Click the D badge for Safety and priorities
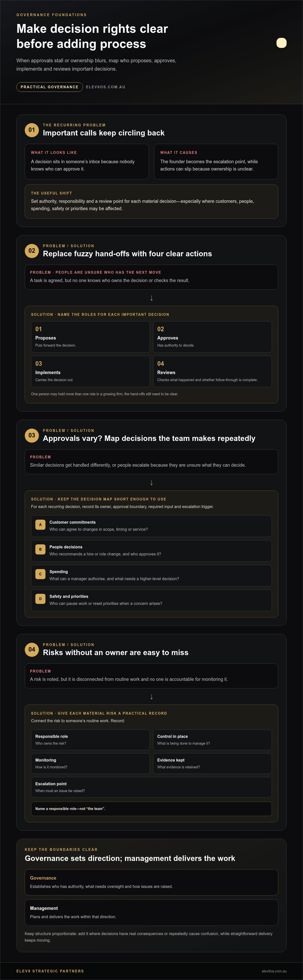Image resolution: width=303 pixels, height=980 pixels. [40, 599]
